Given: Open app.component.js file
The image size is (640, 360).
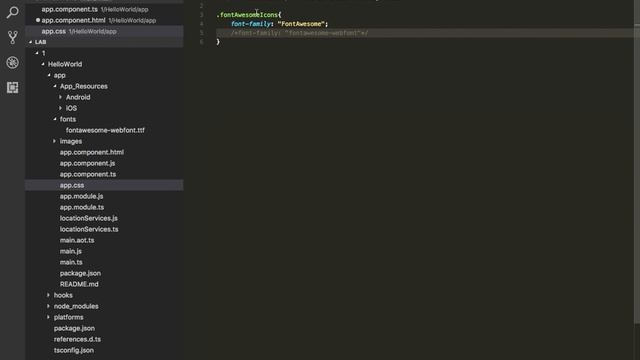Looking at the screenshot, I should coord(87,163).
